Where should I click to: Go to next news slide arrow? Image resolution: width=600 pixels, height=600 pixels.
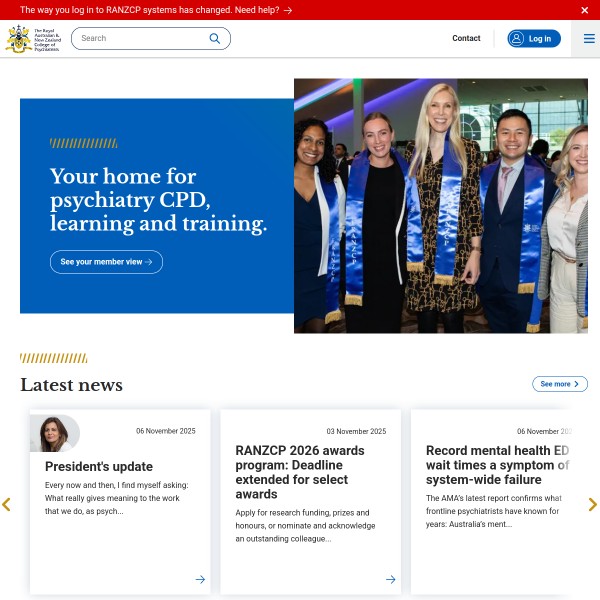[x=592, y=504]
